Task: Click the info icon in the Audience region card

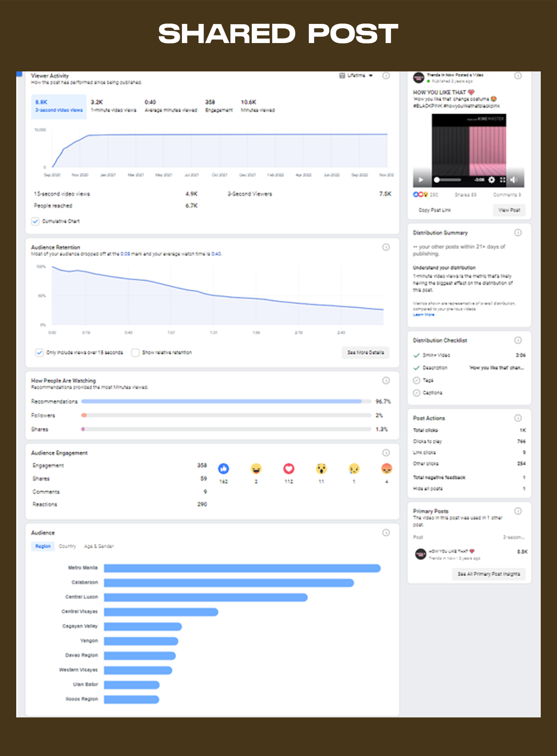Action: [x=386, y=533]
